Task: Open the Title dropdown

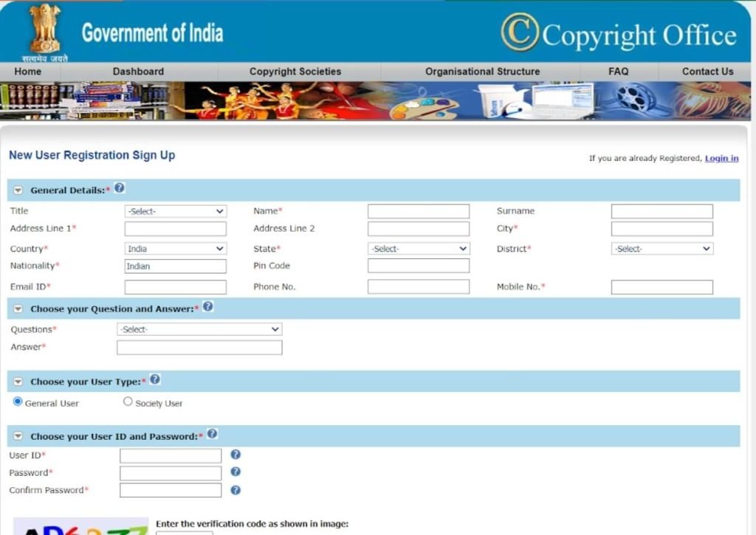Action: (x=176, y=211)
